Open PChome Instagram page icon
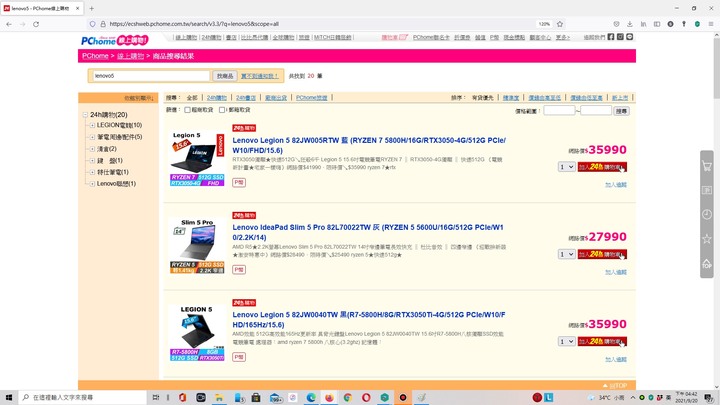The height and width of the screenshot is (405, 720). pos(620,37)
